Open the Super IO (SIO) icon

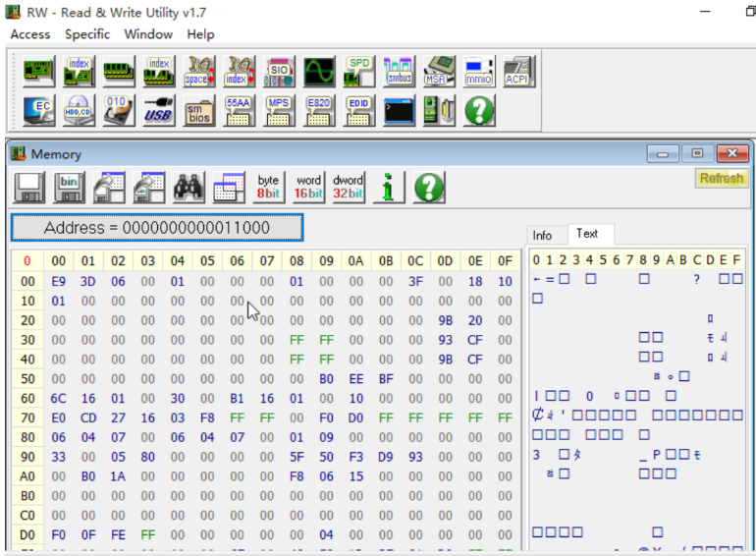click(279, 71)
